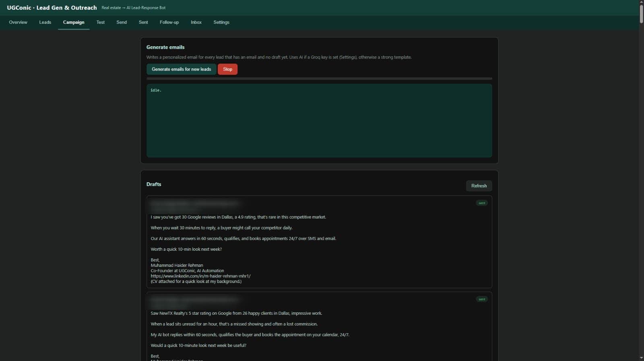Click the 'Real estate → AI Lead-Response Bot' subtitle
Image resolution: width=644 pixels, height=361 pixels.
[134, 8]
